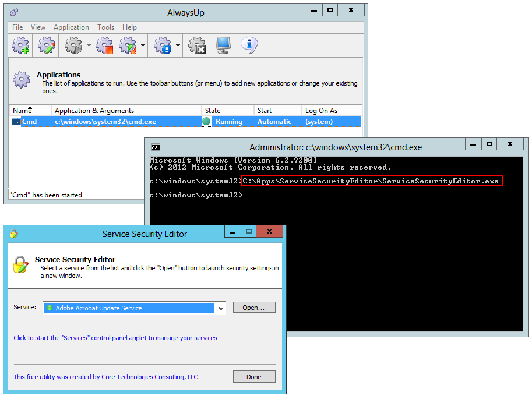
Task: Click the Application & Arguments column header
Action: 126,111
